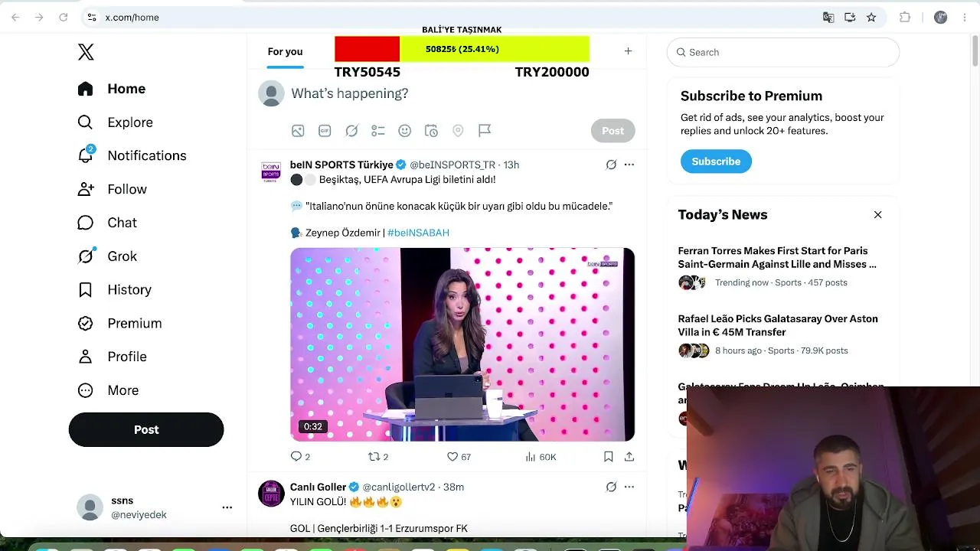Open Canlı Goller profile name
Screen dimensions: 980x551
[x=318, y=487]
